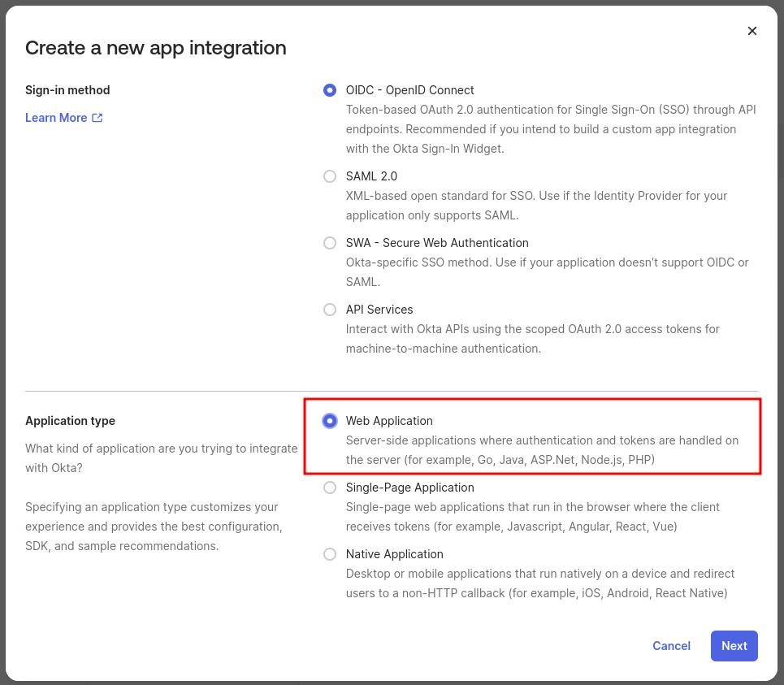
Task: Click the Web Application description text
Action: (542, 450)
